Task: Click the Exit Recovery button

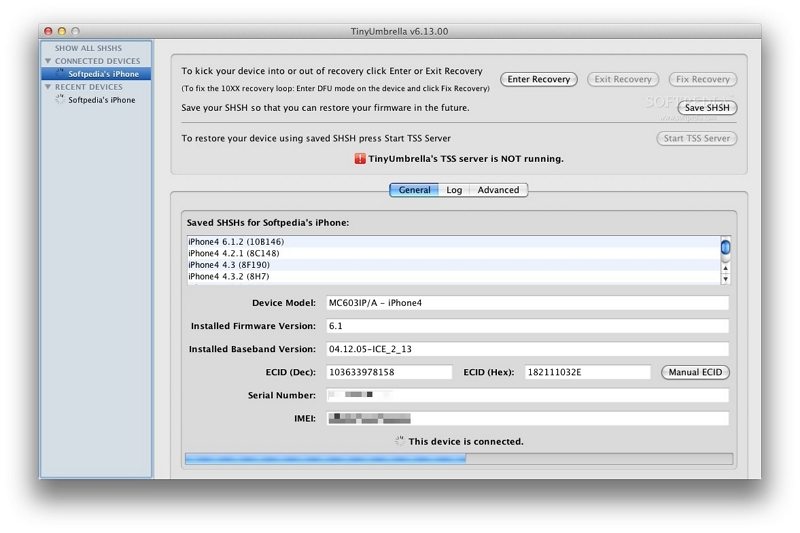Action: tap(623, 79)
